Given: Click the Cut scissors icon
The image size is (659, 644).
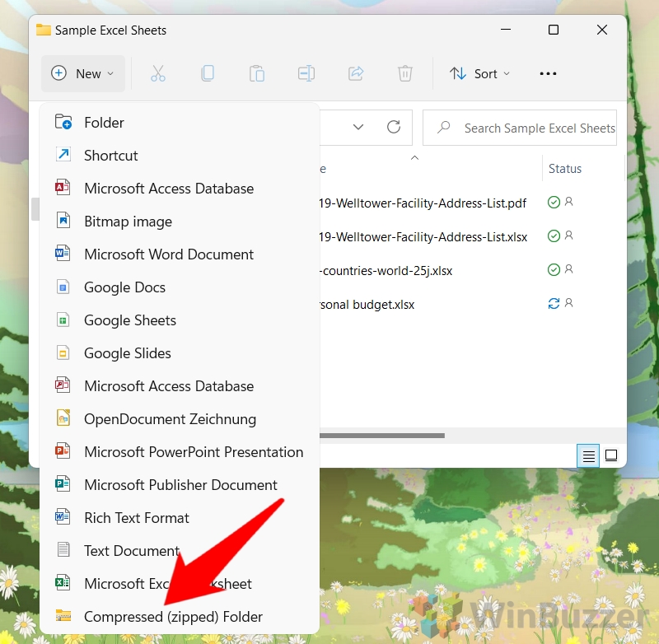Looking at the screenshot, I should pyautogui.click(x=158, y=73).
